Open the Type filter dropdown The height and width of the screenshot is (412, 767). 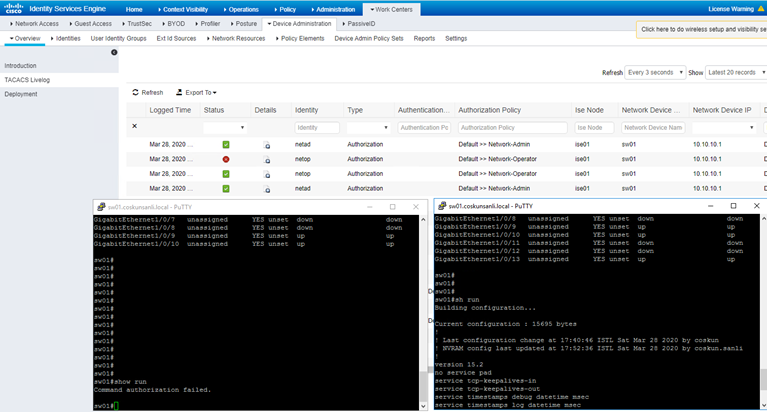click(x=368, y=128)
